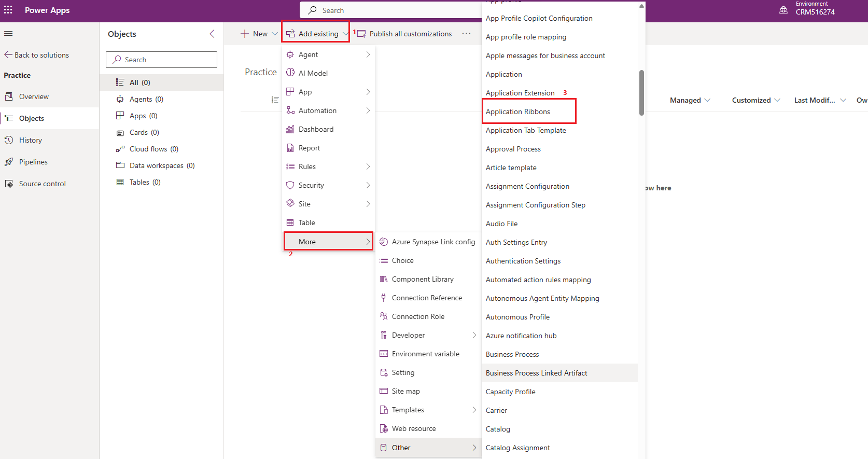Image resolution: width=868 pixels, height=459 pixels.
Task: Click the Source control icon in the sidebar
Action: coord(9,184)
